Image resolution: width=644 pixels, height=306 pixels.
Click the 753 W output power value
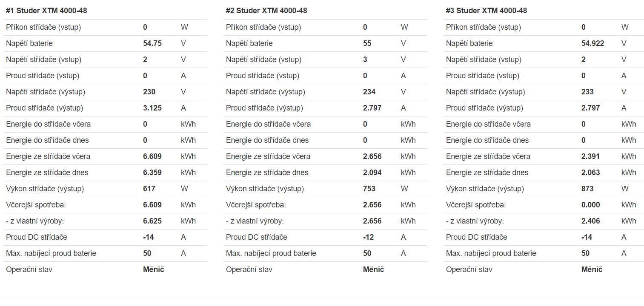369,189
